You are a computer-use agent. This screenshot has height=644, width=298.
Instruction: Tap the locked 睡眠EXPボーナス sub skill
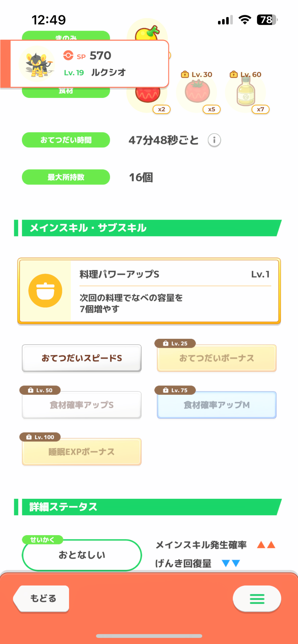[82, 452]
